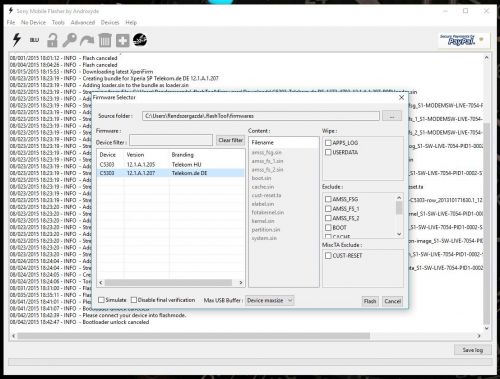Check AMSS_FS_1 in Exclude list
500x379 pixels.
tap(328, 209)
